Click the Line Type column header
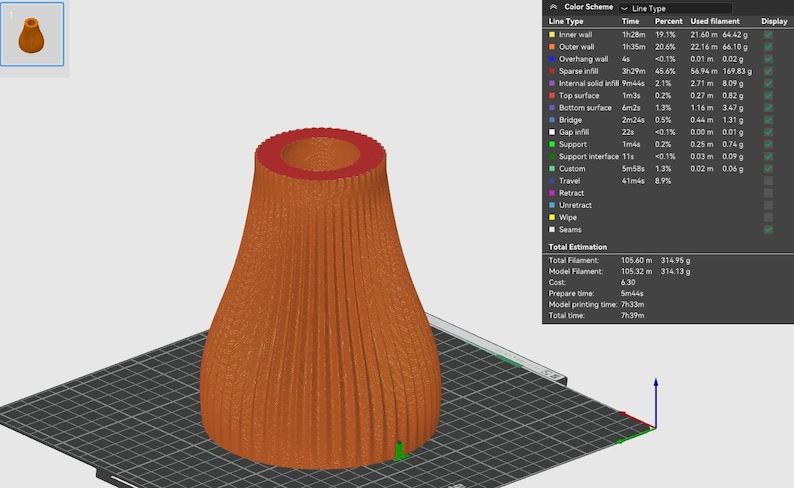The image size is (794, 488). pyautogui.click(x=566, y=21)
